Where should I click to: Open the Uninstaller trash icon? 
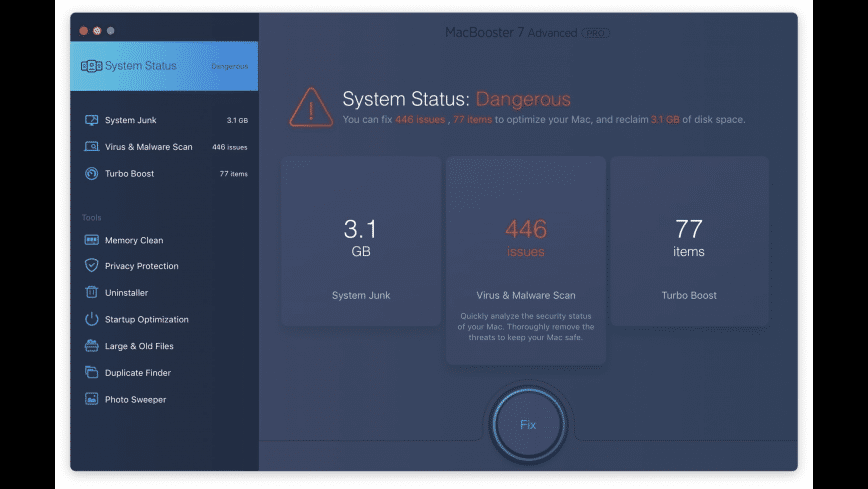pyautogui.click(x=92, y=292)
